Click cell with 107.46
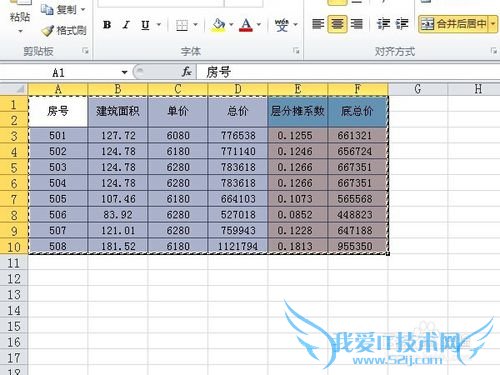The height and width of the screenshot is (375, 500). click(x=118, y=199)
